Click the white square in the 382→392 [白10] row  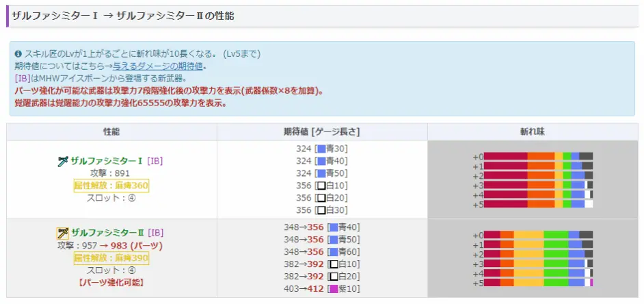(x=334, y=264)
